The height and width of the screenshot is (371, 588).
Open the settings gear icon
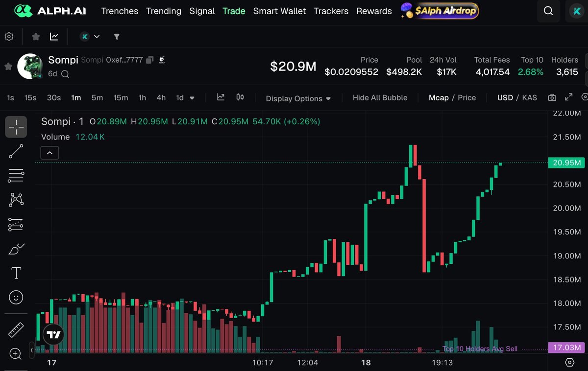[x=9, y=37]
